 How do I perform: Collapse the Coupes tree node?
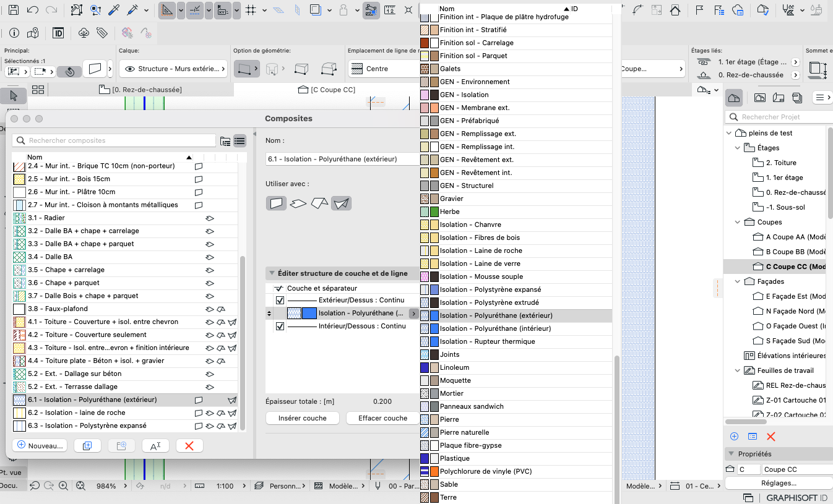737,222
